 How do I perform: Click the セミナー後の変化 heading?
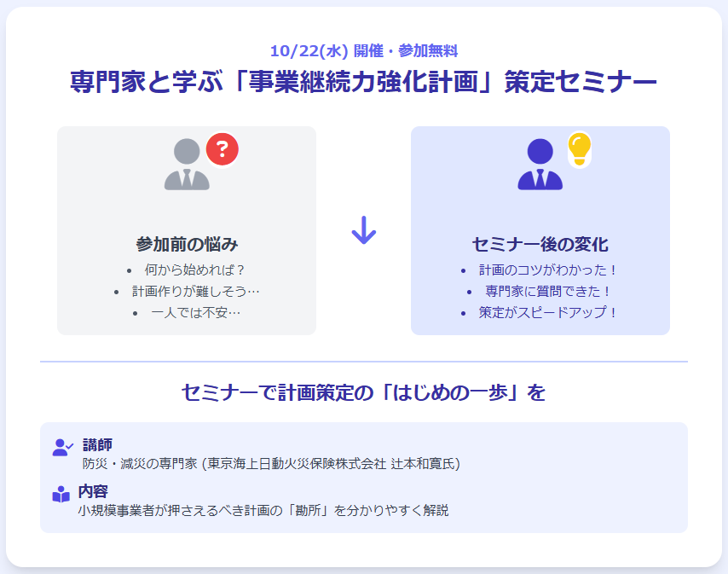(x=540, y=244)
